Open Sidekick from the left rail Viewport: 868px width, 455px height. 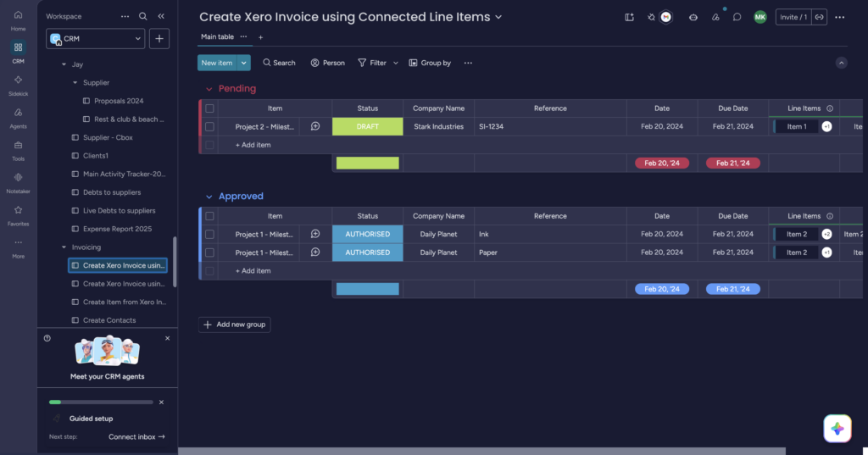tap(19, 85)
